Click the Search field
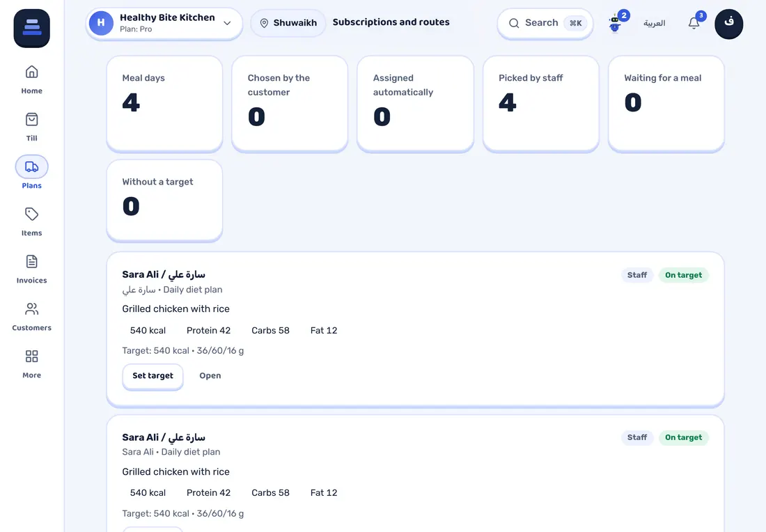 (545, 23)
